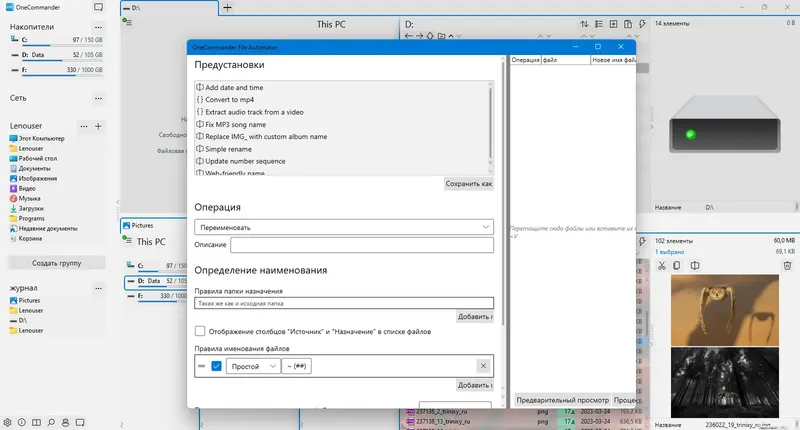
Task: Click the cut scissors icon in preview panel
Action: point(662,265)
